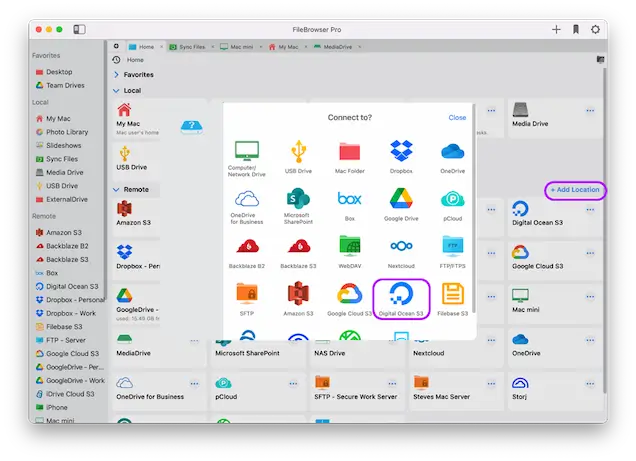This screenshot has height=461, width=636.
Task: Open options for Digital Ocean S3 tile
Action: point(590,210)
